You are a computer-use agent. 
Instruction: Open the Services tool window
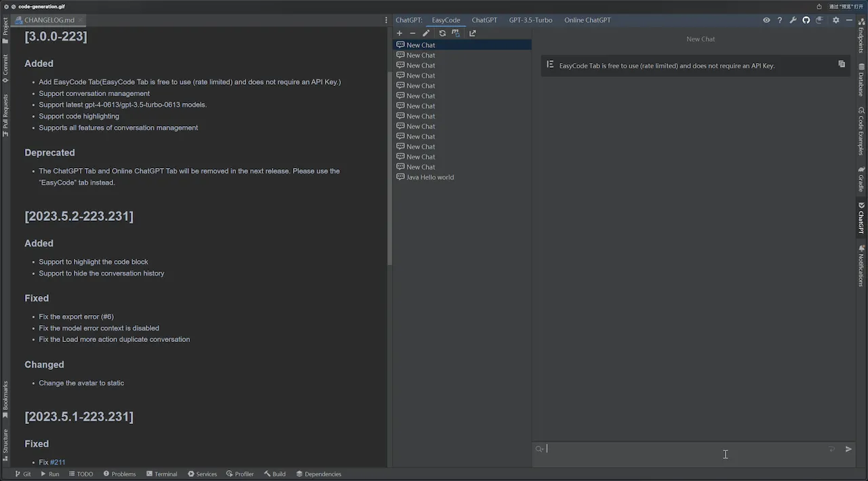[202, 474]
